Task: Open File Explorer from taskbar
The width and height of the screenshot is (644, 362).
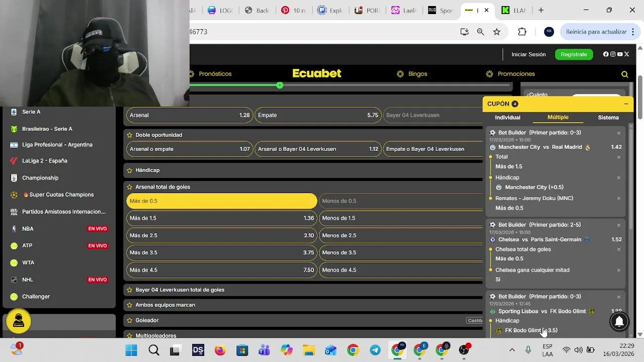Action: coord(308,350)
